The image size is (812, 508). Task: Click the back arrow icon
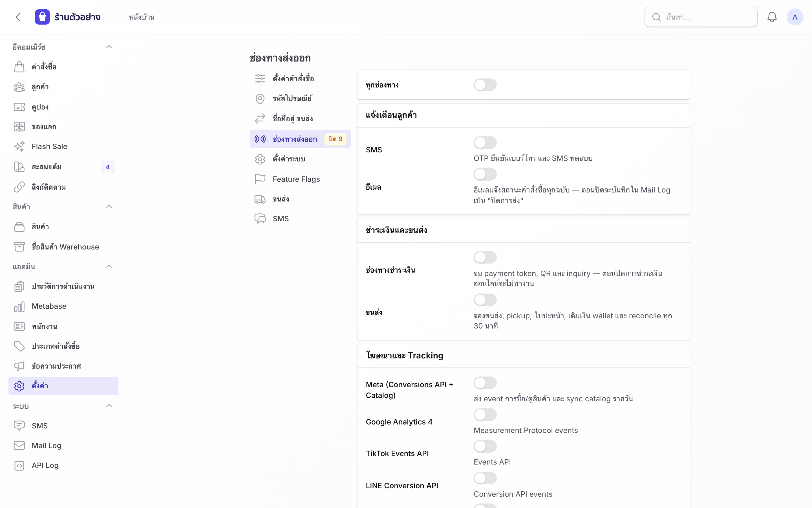pos(18,17)
